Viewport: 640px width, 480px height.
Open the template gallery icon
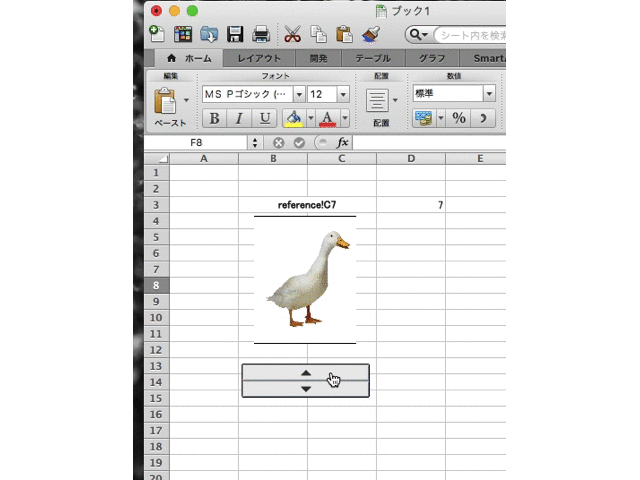click(x=183, y=34)
